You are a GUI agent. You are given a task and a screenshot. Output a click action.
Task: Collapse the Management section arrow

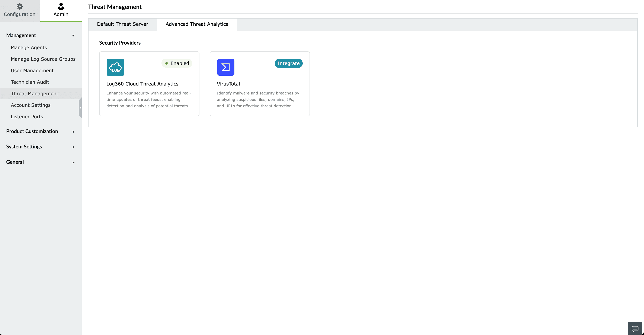[73, 35]
